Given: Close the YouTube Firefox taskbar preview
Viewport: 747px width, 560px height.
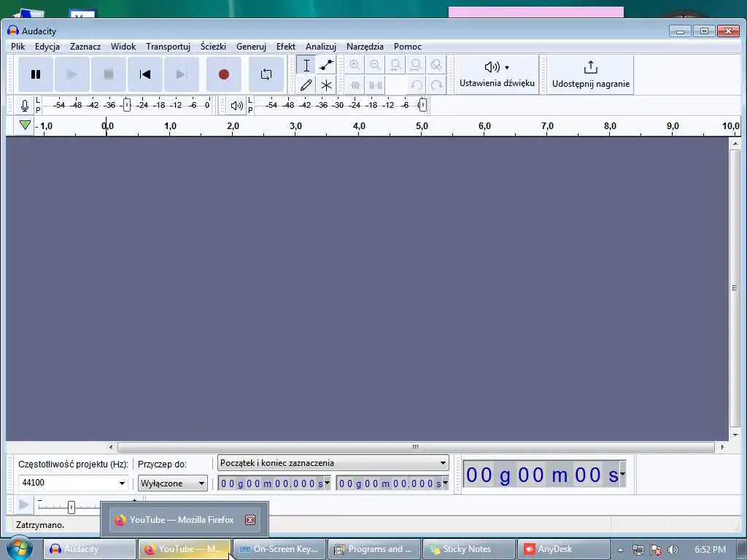Looking at the screenshot, I should point(250,520).
